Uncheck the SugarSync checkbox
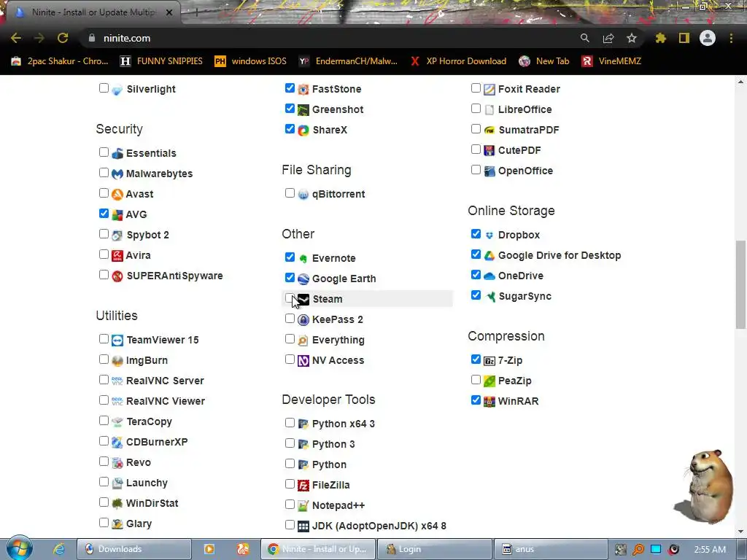 point(476,295)
